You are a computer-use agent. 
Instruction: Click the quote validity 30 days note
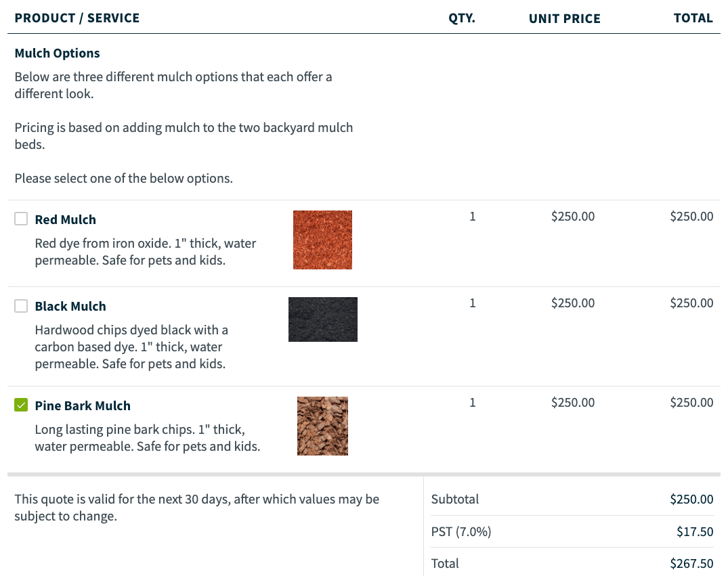tap(196, 508)
